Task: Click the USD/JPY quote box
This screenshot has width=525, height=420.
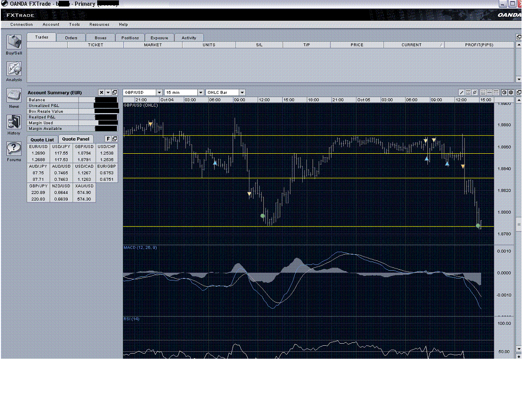Action: pyautogui.click(x=61, y=153)
